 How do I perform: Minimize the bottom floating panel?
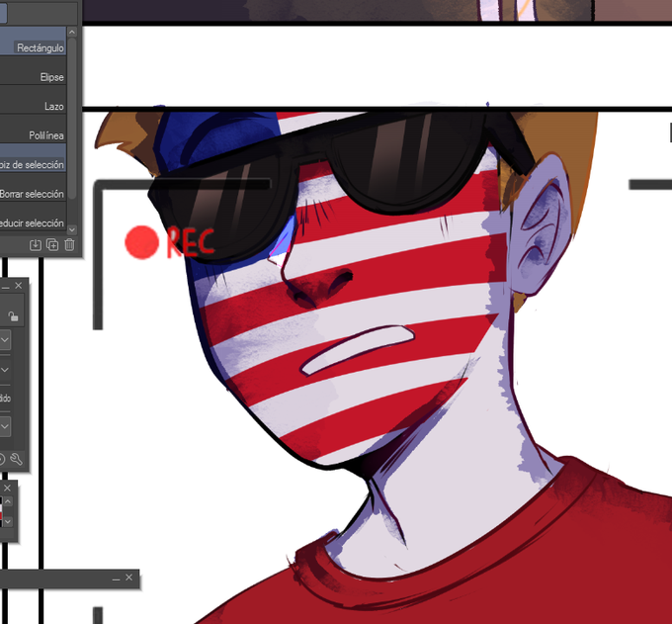click(116, 579)
